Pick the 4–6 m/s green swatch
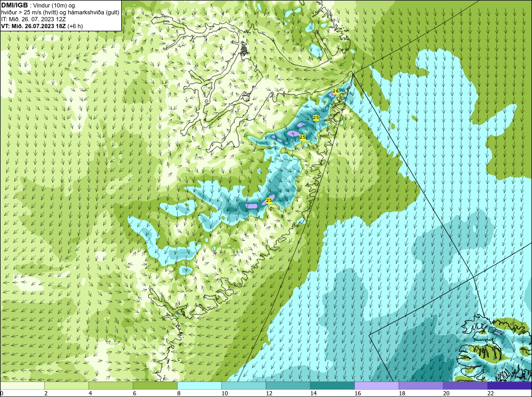Image resolution: width=532 pixels, height=397 pixels. click(x=111, y=386)
